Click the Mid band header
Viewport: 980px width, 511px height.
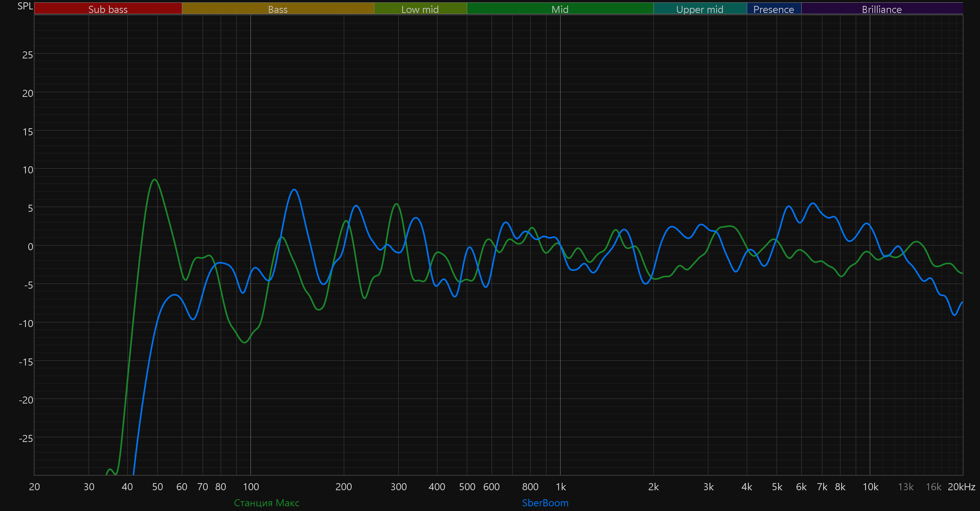tap(560, 9)
